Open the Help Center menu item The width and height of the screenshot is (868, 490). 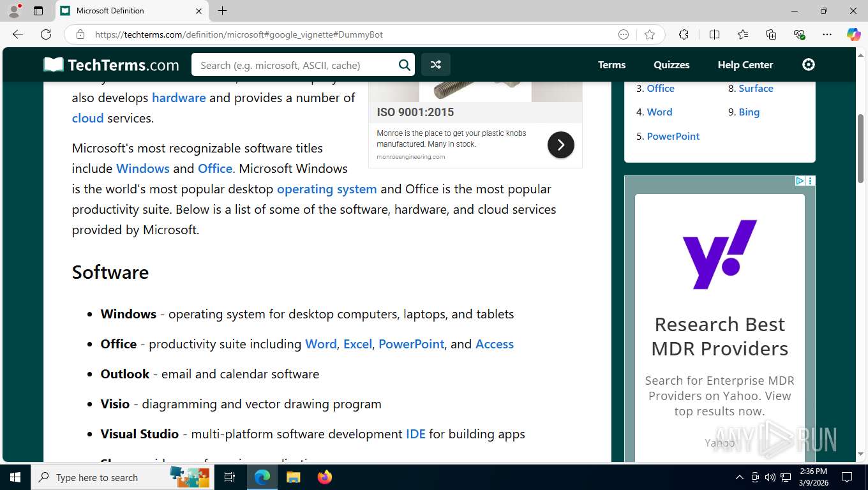(x=745, y=64)
